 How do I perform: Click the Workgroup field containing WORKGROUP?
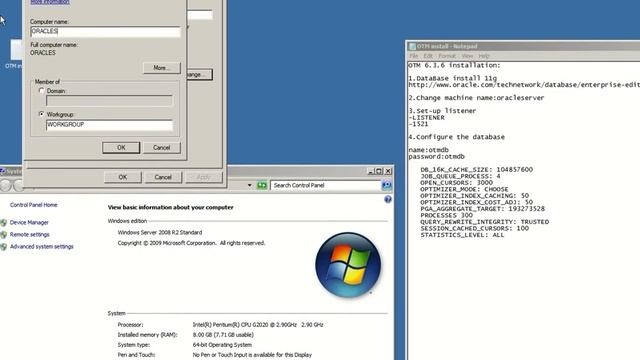(x=109, y=125)
